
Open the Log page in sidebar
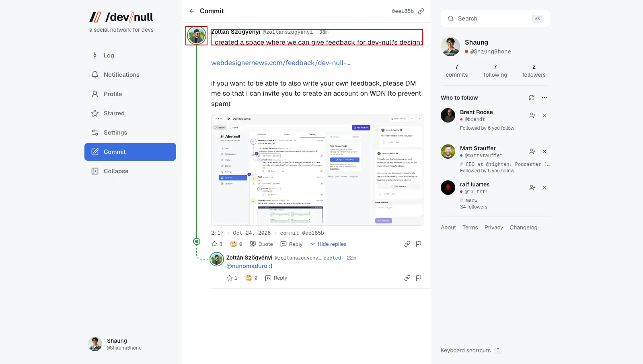[x=130, y=55]
